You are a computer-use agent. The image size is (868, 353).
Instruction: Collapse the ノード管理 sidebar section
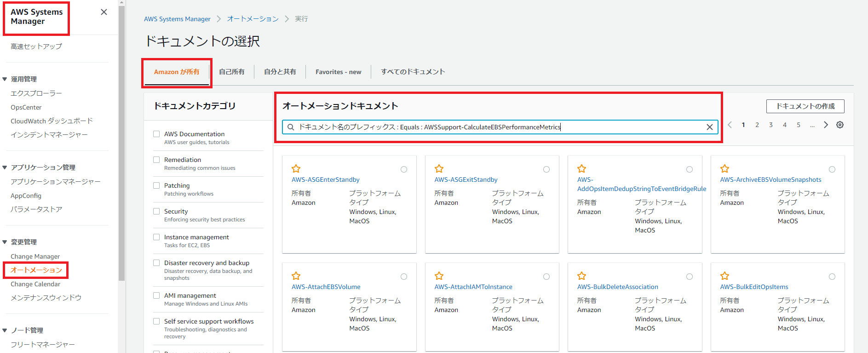tap(5, 330)
